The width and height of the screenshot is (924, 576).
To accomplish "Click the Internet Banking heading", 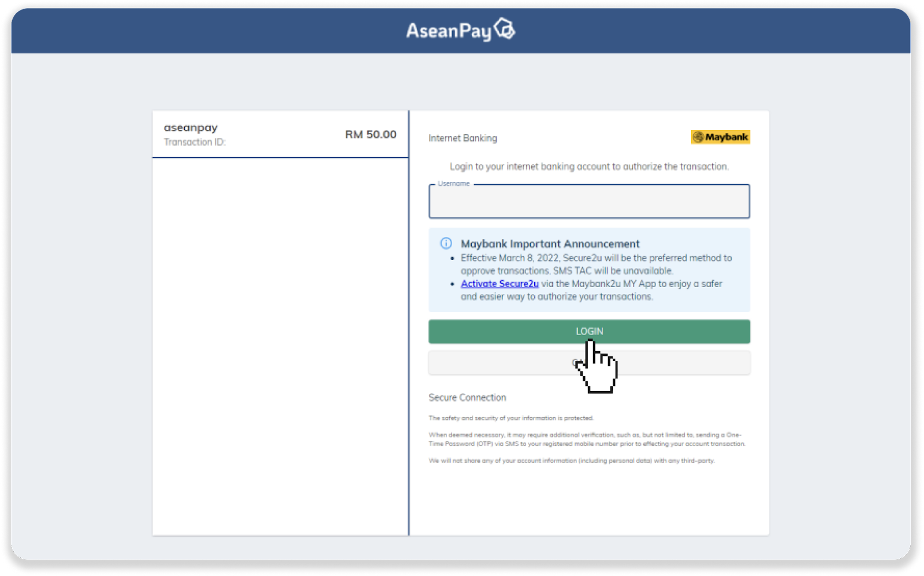I will pyautogui.click(x=463, y=138).
